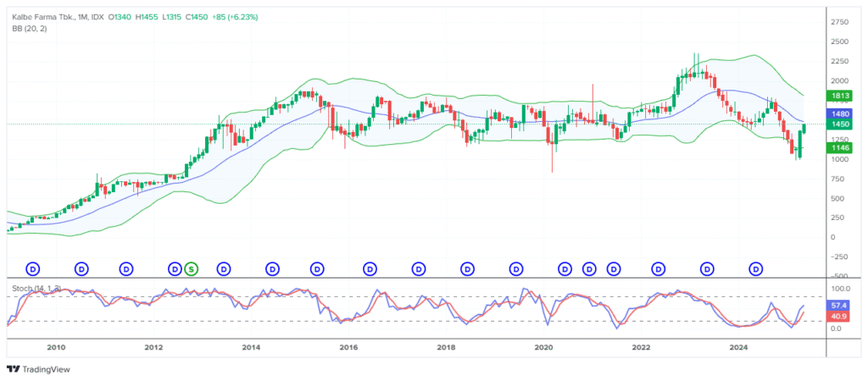
Task: Select the 2020 label on the time axis
Action: (x=543, y=347)
